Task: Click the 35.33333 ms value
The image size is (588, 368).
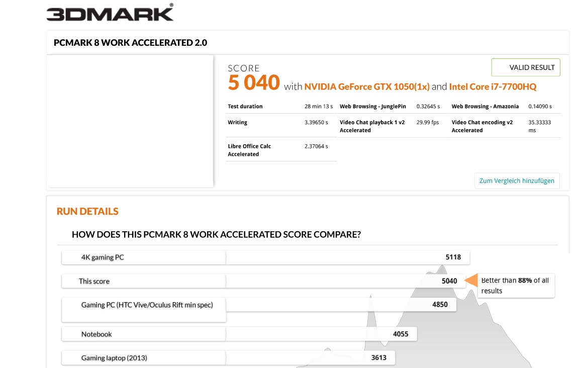Action: point(540,126)
